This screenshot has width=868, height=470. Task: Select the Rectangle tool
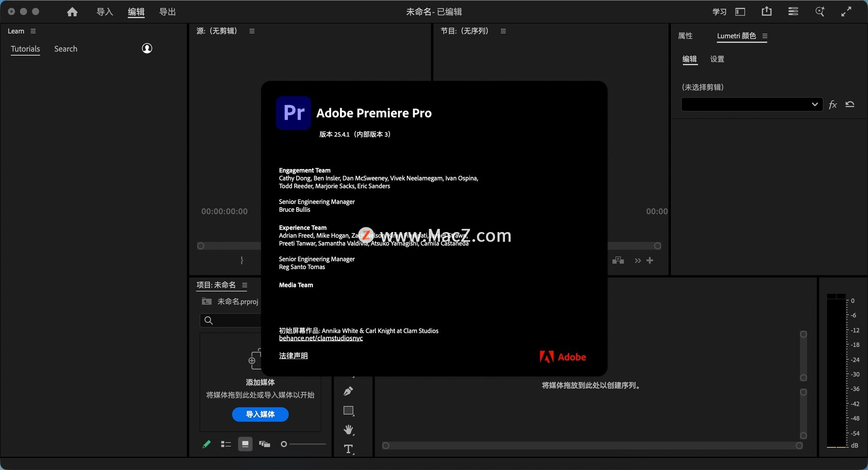coord(349,411)
